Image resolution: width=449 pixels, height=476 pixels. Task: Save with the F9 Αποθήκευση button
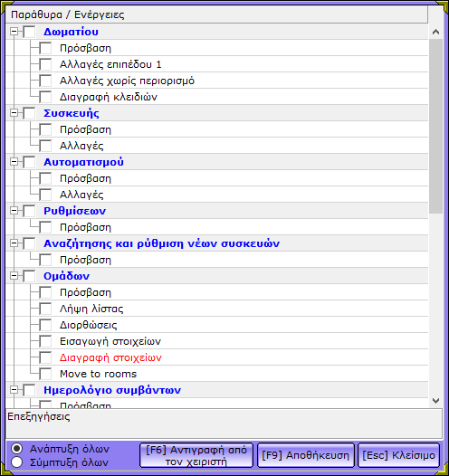coord(306,455)
